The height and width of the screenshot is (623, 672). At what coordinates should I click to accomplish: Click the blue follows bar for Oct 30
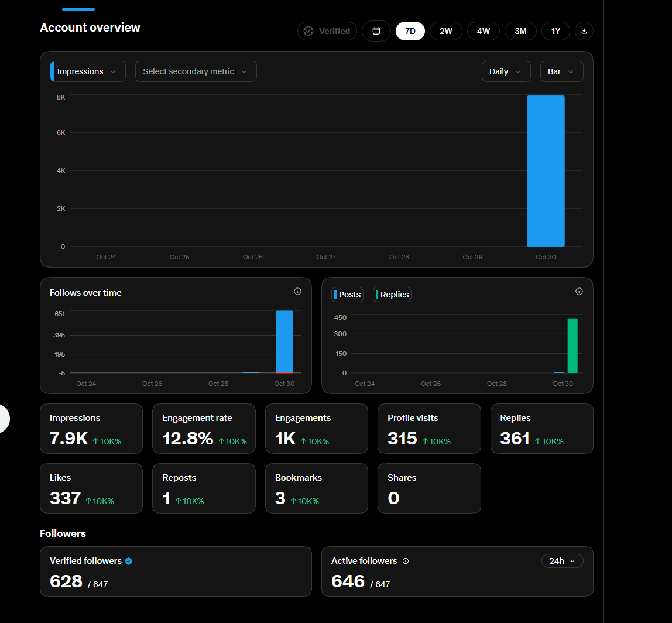pos(284,341)
